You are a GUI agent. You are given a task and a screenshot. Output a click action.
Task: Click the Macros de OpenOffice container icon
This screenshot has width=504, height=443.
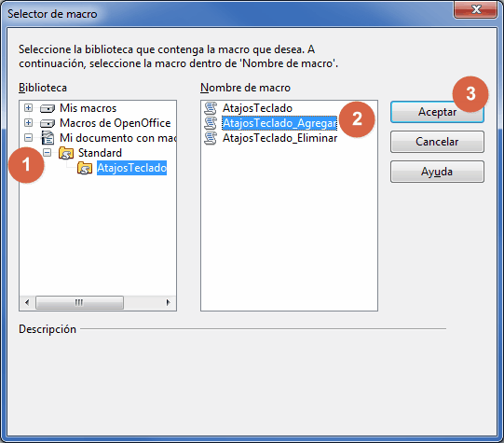tap(48, 123)
